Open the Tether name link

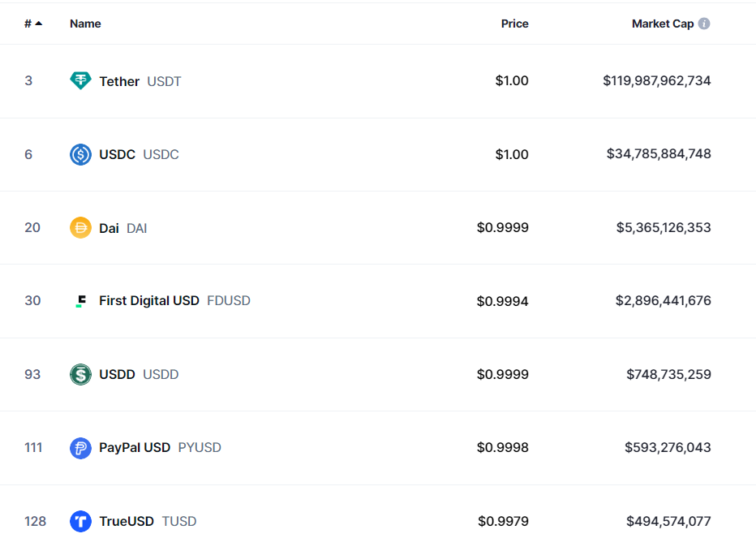point(119,81)
